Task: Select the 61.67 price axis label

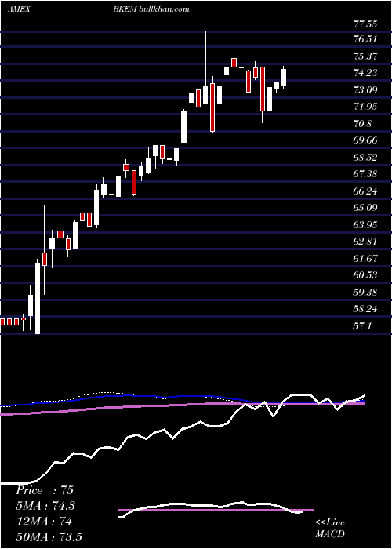Action: [366, 258]
